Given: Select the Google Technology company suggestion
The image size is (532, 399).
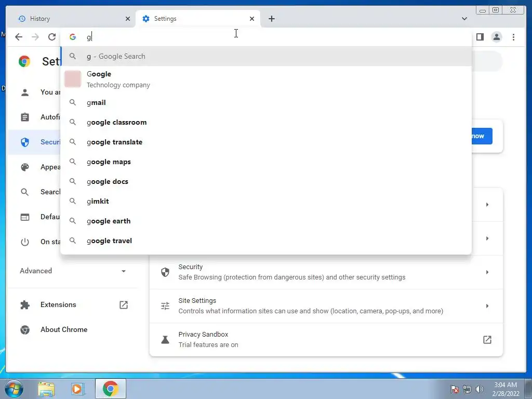Looking at the screenshot, I should click(266, 79).
